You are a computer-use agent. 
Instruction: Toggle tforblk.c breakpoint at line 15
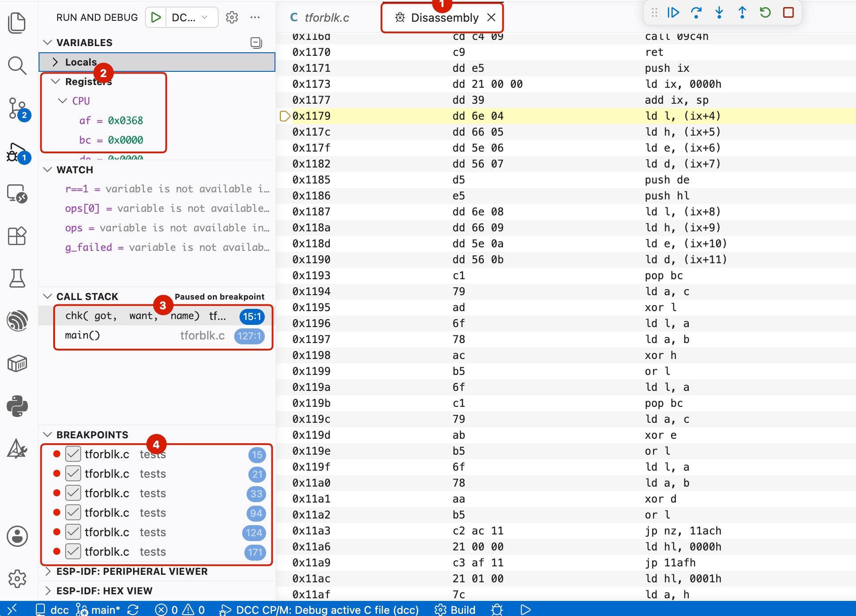(73, 454)
